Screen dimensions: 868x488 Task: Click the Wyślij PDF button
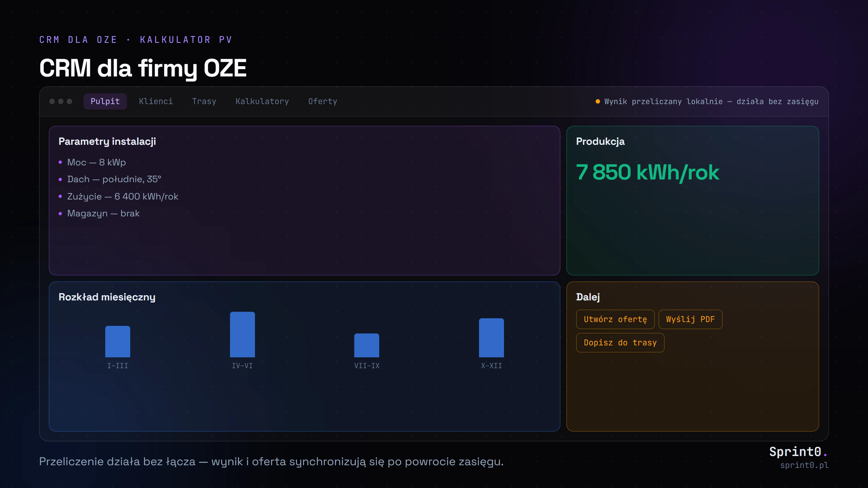[x=690, y=319]
